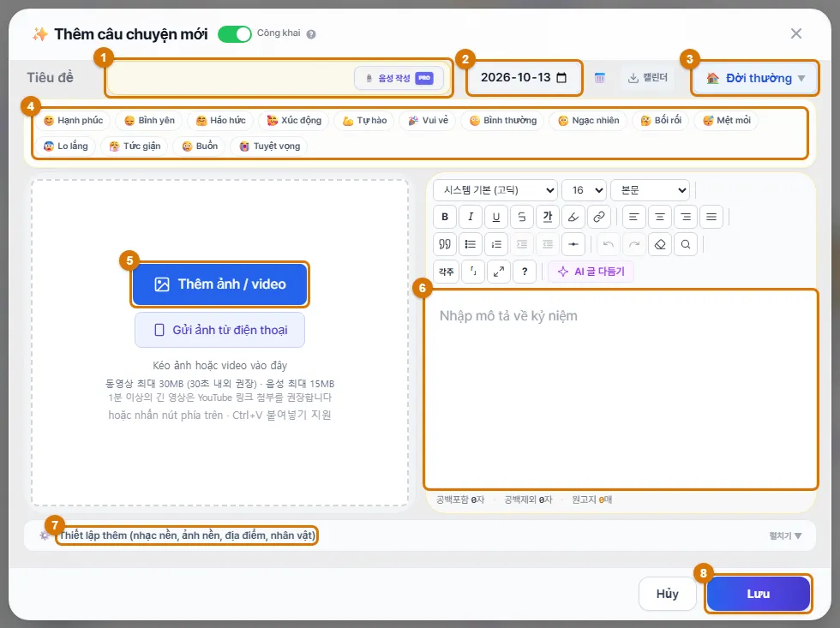Apply italic formatting
Screen dimensions: 840x628
pyautogui.click(x=471, y=217)
